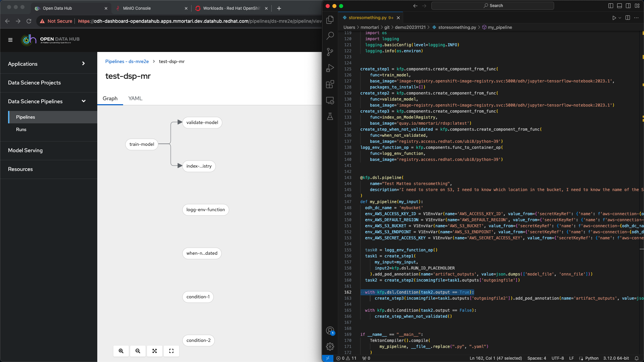Open run options dropdown arrow in editor
644x362 pixels.
coord(620,18)
